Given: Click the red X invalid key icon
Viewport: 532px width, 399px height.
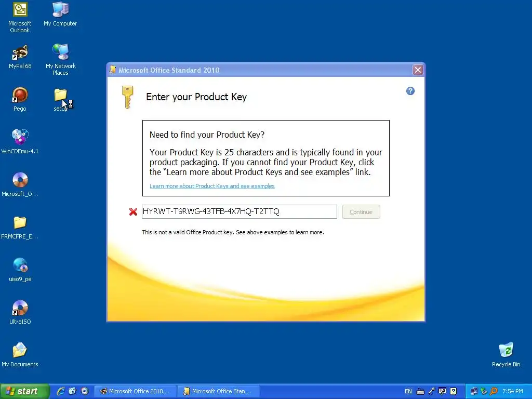Looking at the screenshot, I should [x=133, y=212].
